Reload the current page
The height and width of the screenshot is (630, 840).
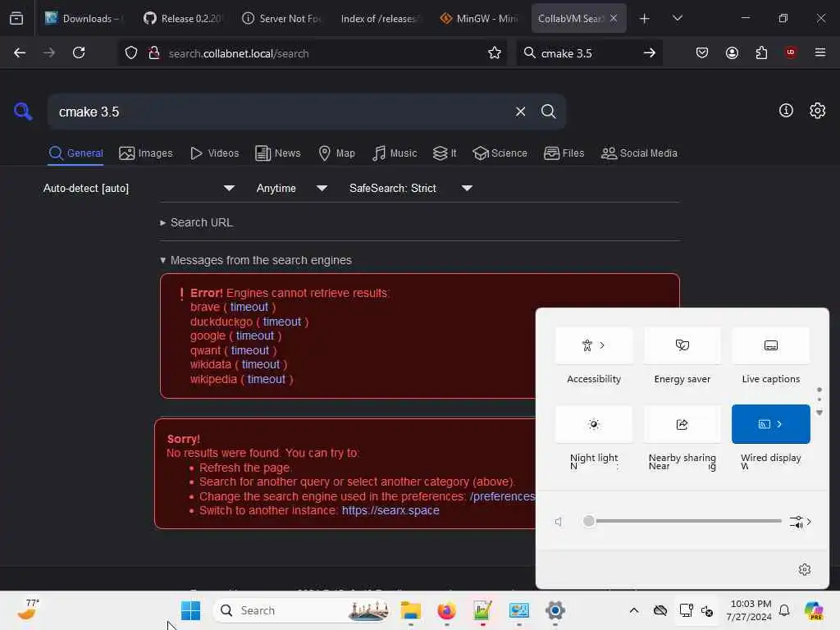point(79,52)
